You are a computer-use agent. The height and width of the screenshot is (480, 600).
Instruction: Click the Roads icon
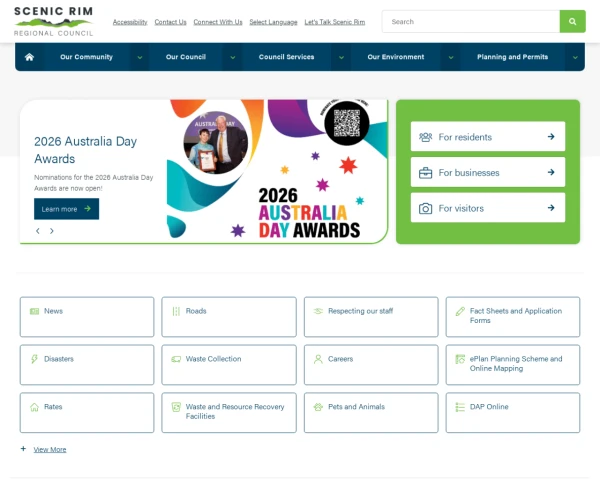click(176, 311)
